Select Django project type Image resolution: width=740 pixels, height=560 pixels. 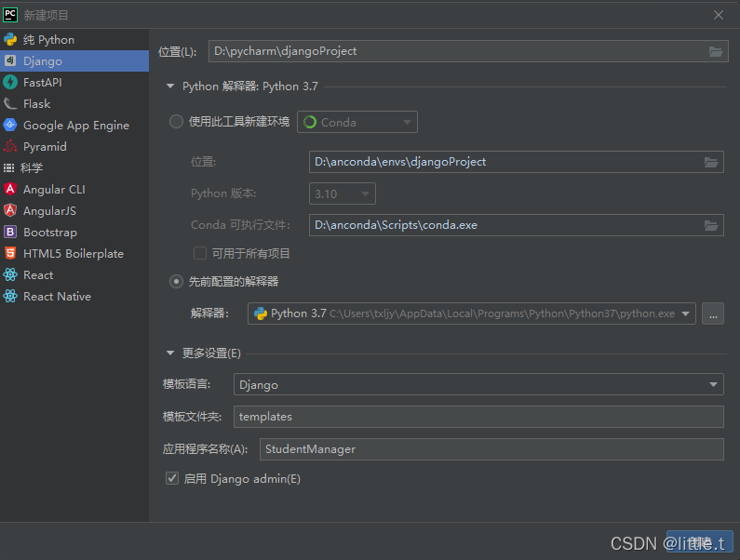pos(74,60)
